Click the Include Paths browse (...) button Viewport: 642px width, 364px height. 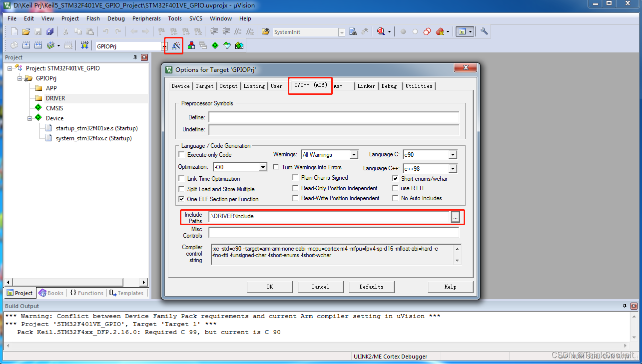coord(455,217)
